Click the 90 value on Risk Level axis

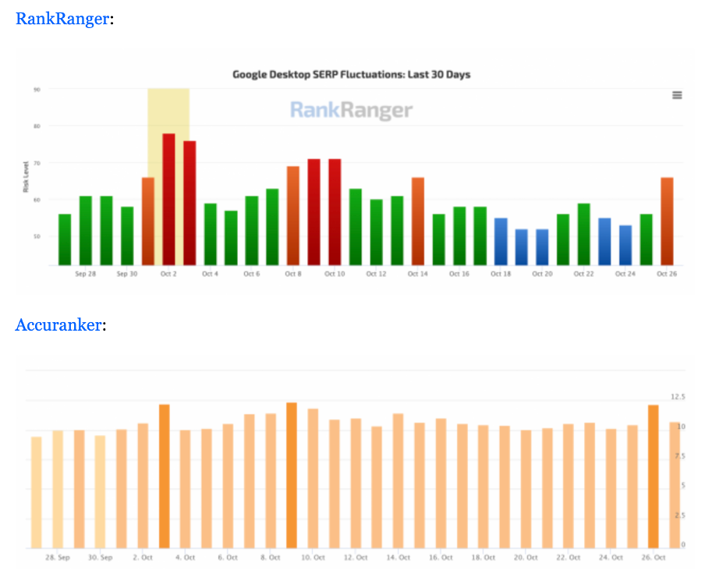pos(37,90)
